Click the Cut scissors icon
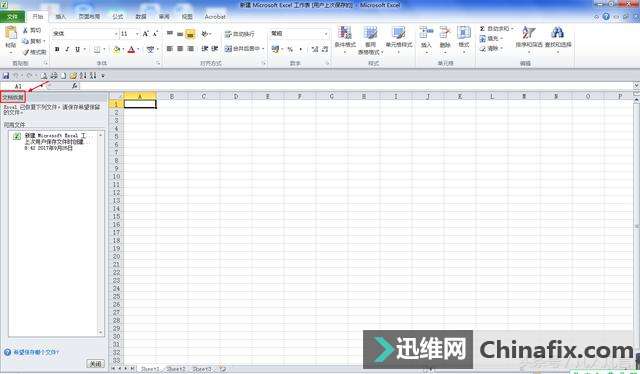 click(x=26, y=30)
